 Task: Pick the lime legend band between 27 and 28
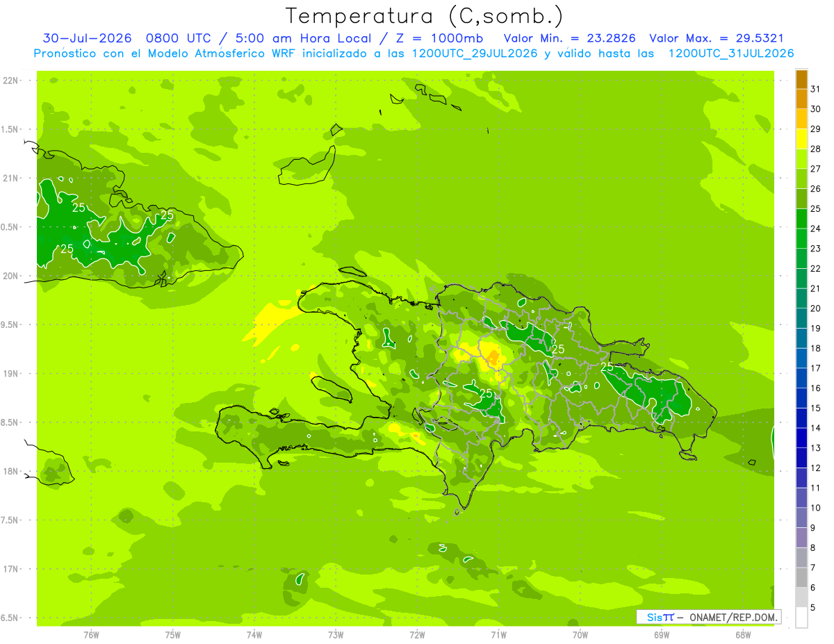tap(801, 158)
